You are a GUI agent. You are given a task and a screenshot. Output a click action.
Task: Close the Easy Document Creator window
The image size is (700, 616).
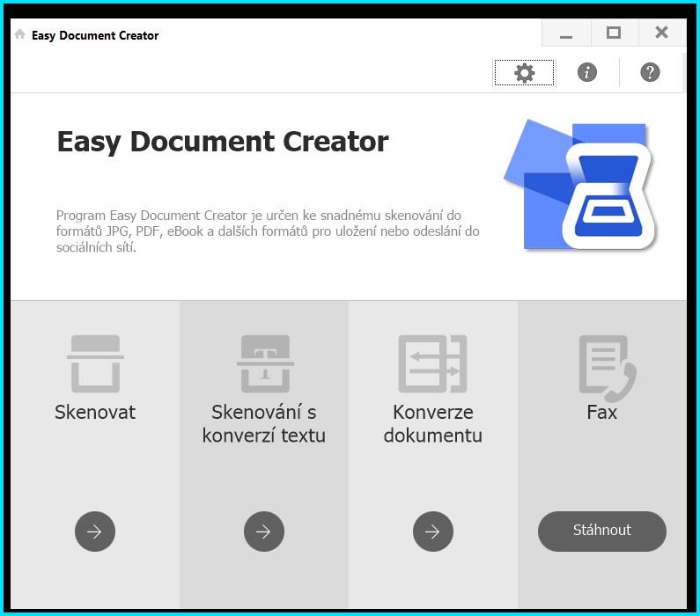click(x=661, y=33)
